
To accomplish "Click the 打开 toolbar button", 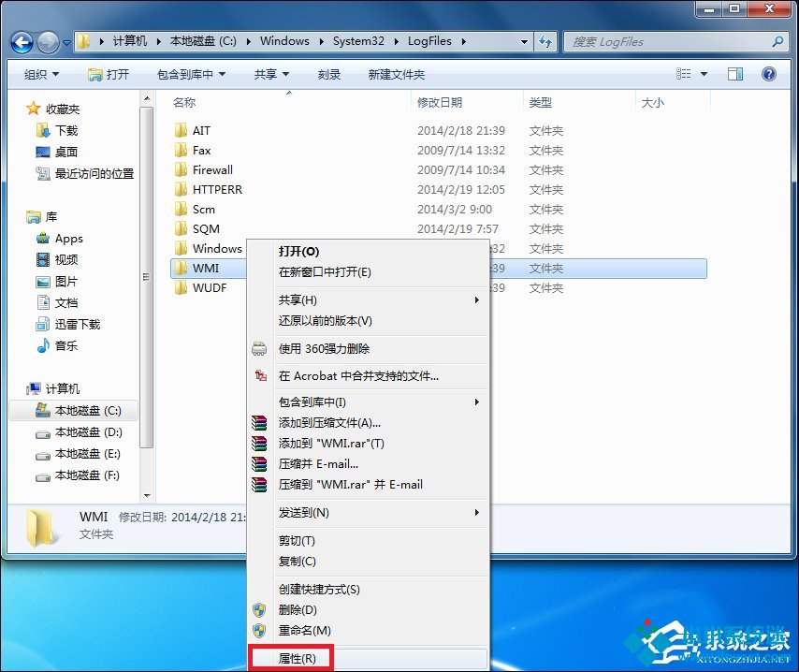I will tap(109, 75).
